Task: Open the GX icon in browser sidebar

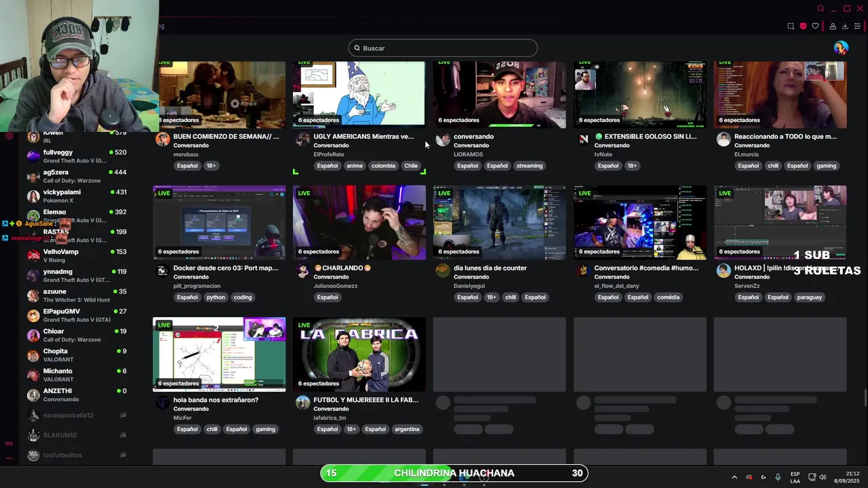Action: (x=9, y=443)
